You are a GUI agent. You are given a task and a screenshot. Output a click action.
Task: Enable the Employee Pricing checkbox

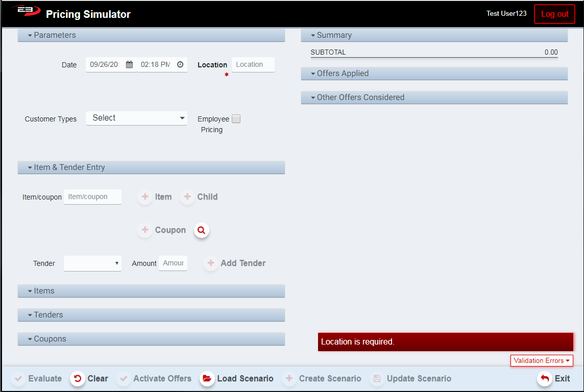236,119
